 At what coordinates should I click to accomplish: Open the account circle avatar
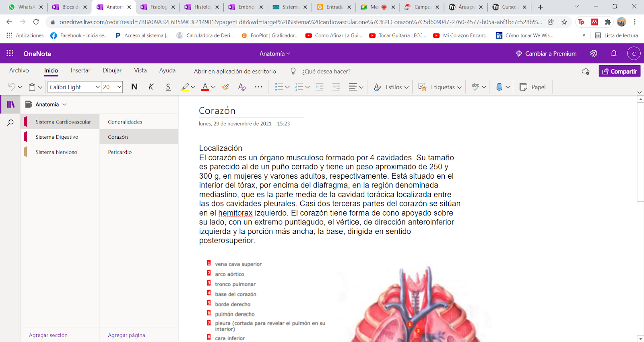[634, 54]
